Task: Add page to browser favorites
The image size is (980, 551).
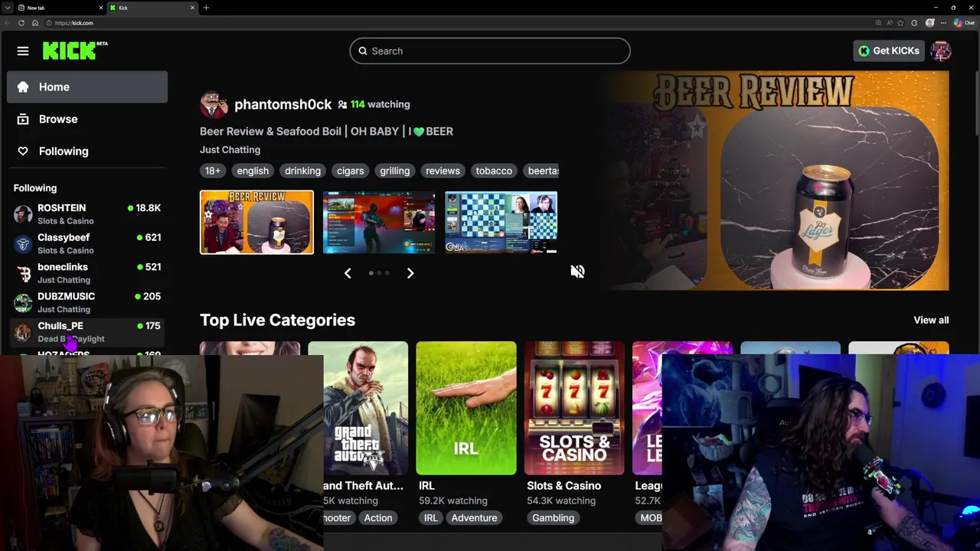Action: (x=900, y=23)
